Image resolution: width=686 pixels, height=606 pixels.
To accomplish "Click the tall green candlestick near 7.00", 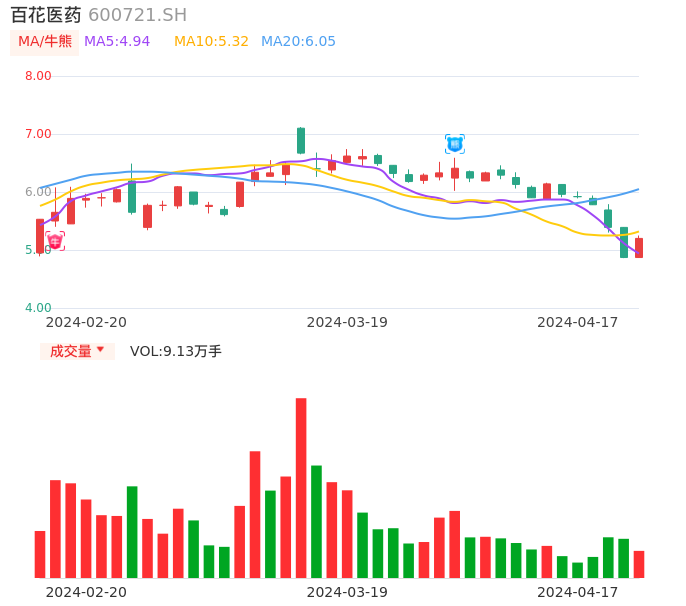I will [301, 140].
